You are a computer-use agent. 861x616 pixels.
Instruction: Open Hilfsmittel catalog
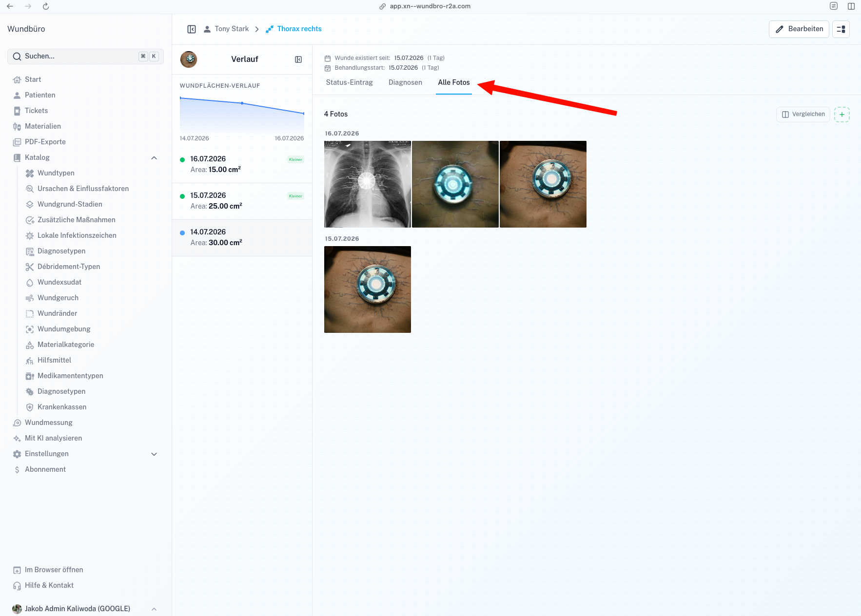(x=54, y=360)
